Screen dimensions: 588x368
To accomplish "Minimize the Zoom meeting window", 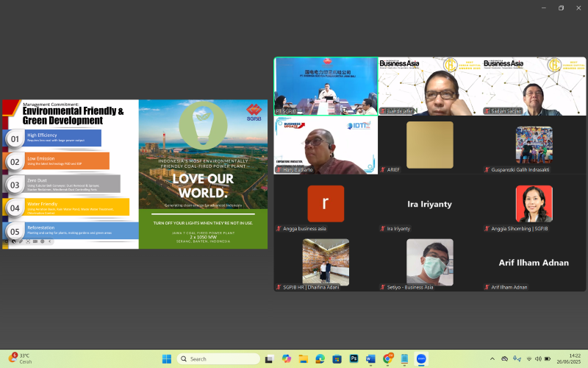I will click(544, 8).
